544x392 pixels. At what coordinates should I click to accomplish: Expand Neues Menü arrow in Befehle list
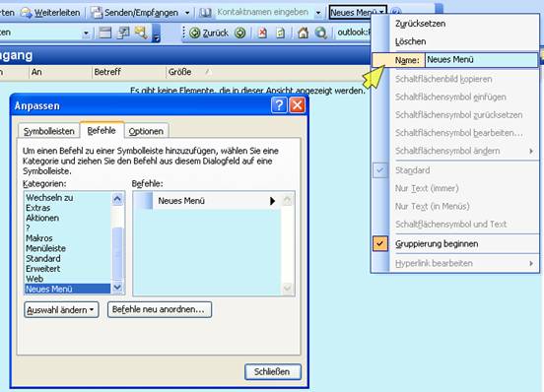[272, 201]
